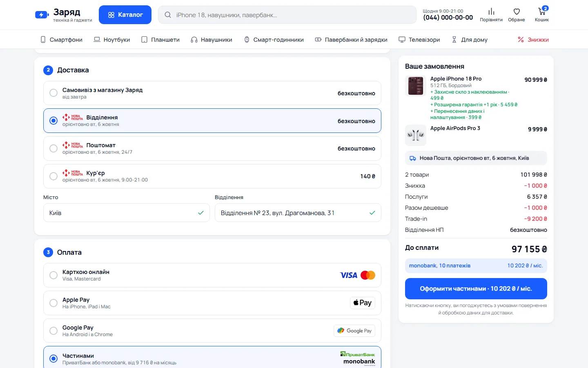Open the Місто city dropdown

(127, 213)
